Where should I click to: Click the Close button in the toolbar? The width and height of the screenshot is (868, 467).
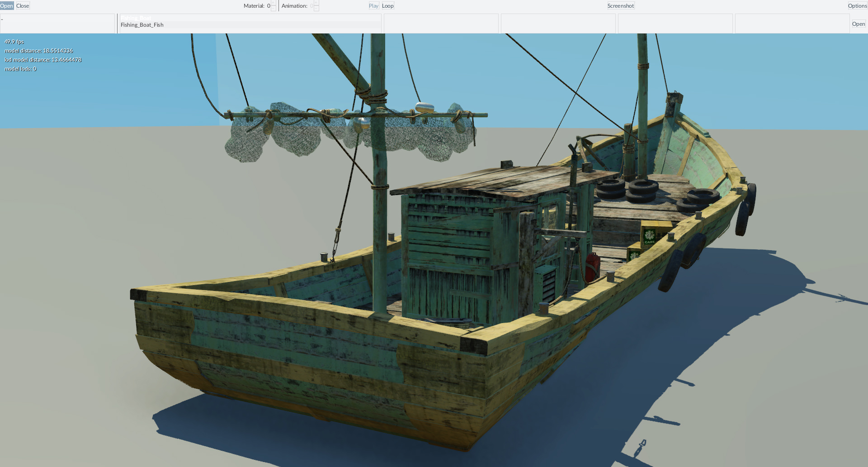(x=23, y=6)
